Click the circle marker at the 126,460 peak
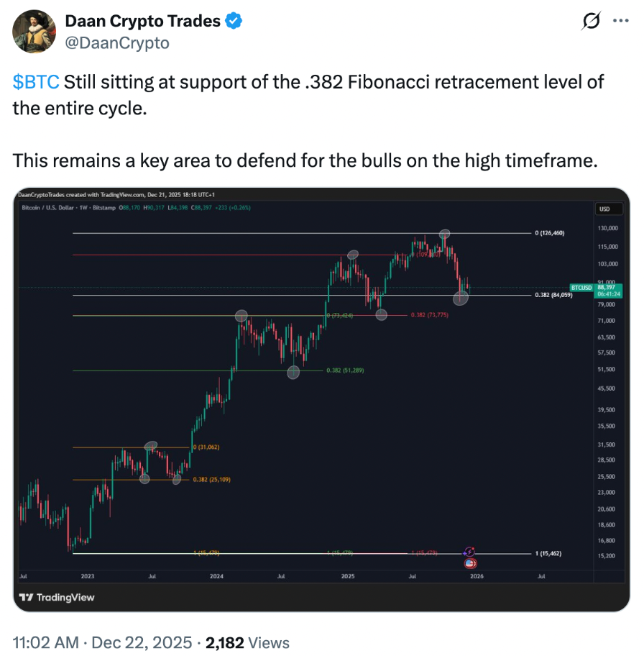The width and height of the screenshot is (644, 656). [445, 234]
